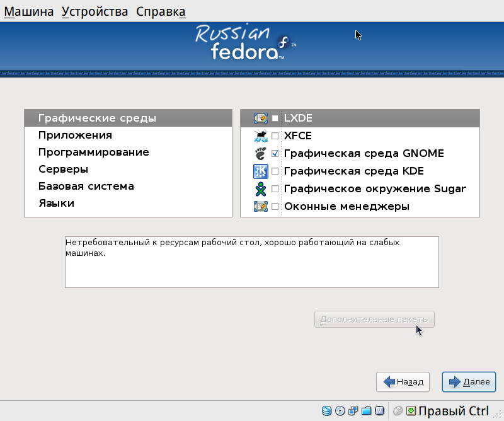This screenshot has width=504, height=421.
Task: Click the mouse integration status icon
Action: coord(398,411)
